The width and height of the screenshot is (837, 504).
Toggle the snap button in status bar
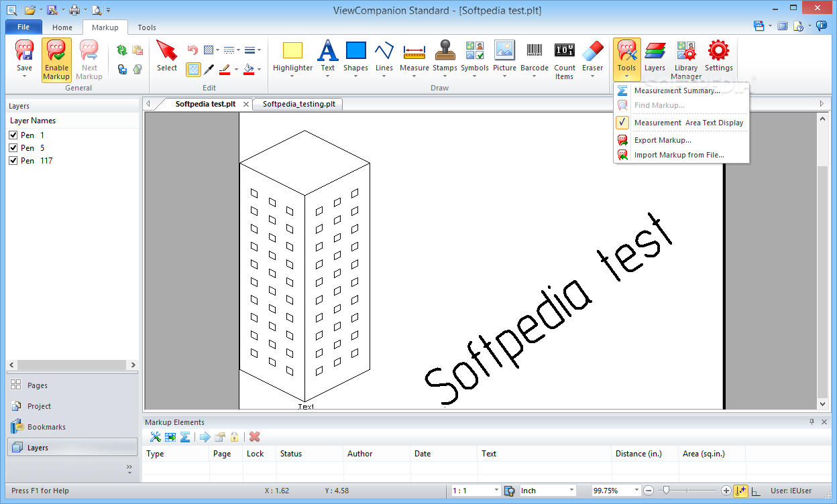pyautogui.click(x=741, y=491)
